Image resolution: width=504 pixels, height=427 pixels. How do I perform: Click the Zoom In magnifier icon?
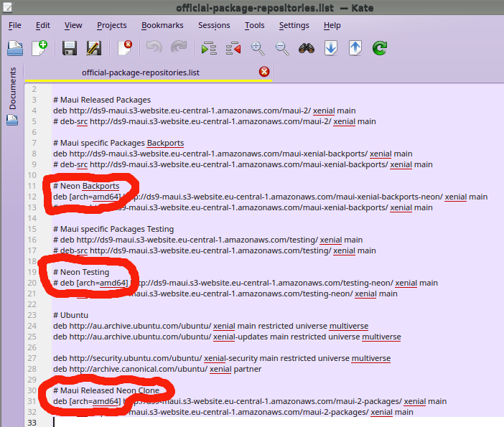coord(258,48)
